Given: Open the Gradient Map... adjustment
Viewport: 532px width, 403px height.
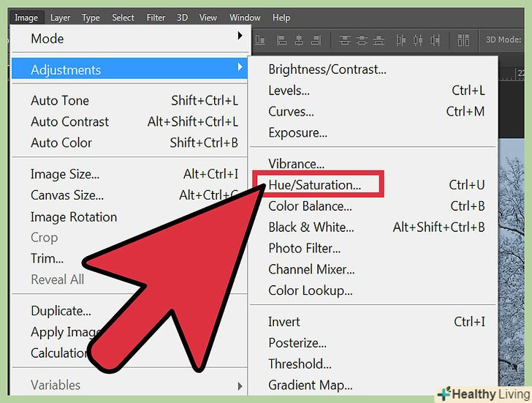Looking at the screenshot, I should click(373, 385).
